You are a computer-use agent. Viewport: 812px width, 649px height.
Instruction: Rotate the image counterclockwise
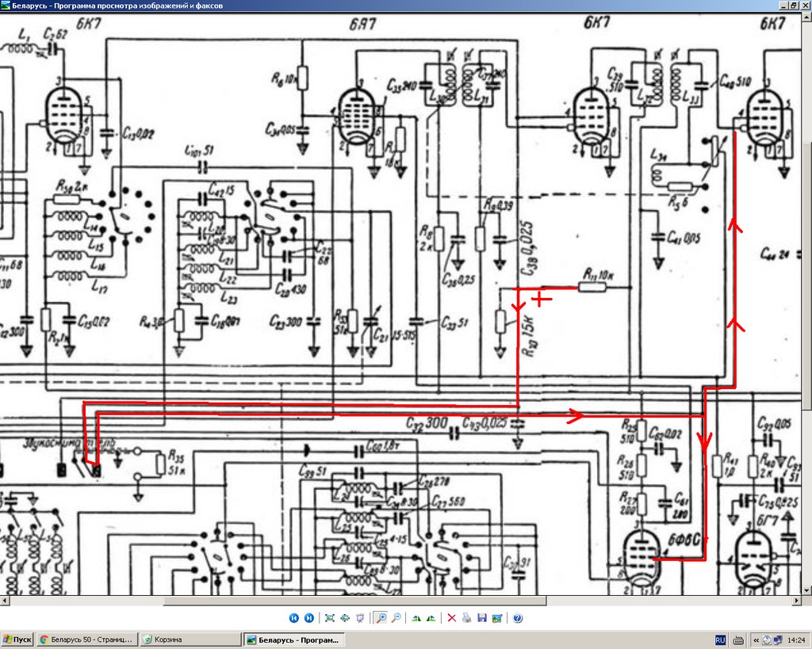coord(431,618)
